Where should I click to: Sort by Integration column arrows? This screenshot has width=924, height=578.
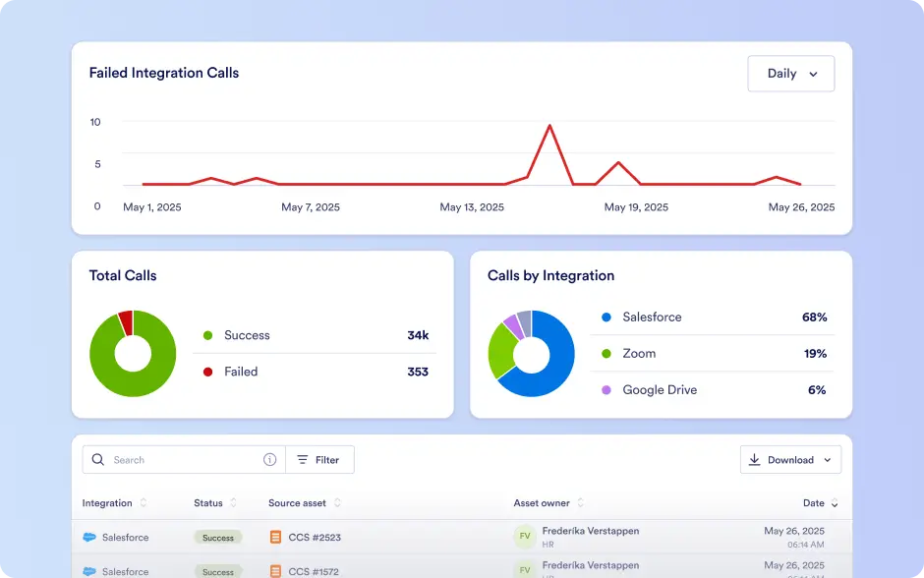pos(144,502)
